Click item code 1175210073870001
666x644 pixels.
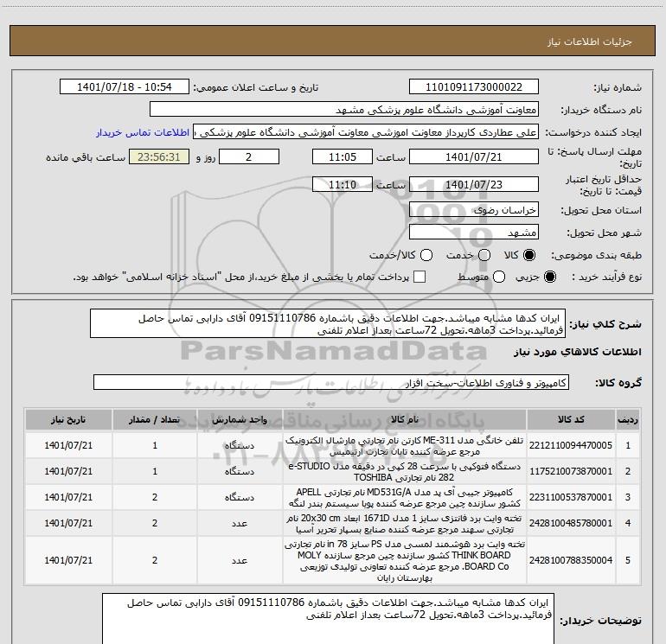(571, 471)
